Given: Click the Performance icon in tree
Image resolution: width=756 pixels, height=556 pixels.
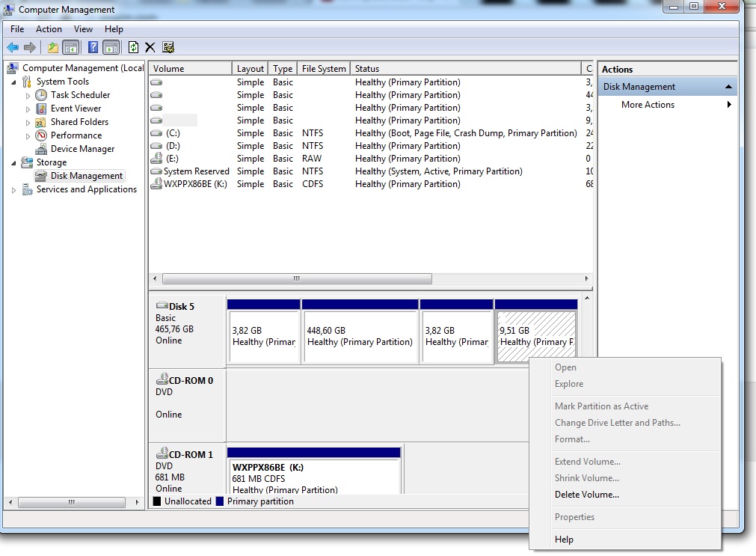Looking at the screenshot, I should tap(41, 135).
